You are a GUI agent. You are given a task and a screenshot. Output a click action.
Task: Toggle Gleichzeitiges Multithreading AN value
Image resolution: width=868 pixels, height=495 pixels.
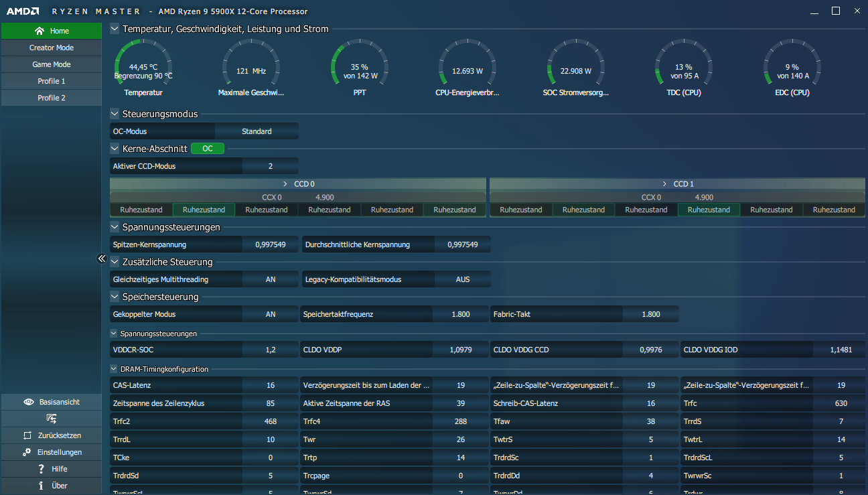click(271, 279)
